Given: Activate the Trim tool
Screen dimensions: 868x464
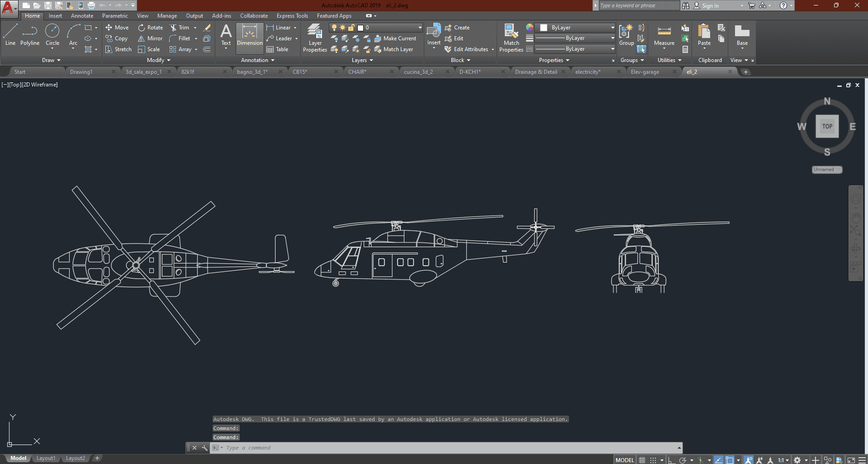Looking at the screenshot, I should click(x=179, y=28).
